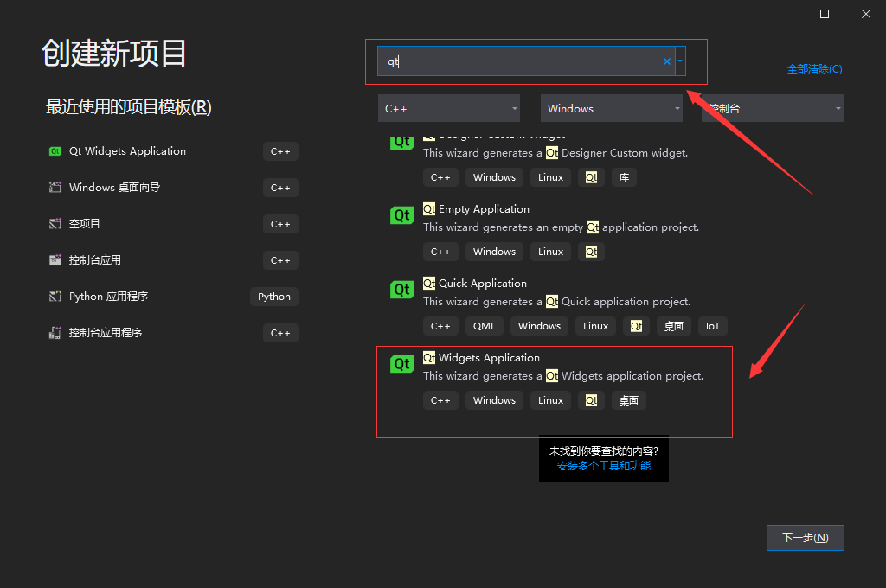886x588 pixels.
Task: Click Qt icon beside Qt Widgets Application recent template
Action: tap(55, 151)
